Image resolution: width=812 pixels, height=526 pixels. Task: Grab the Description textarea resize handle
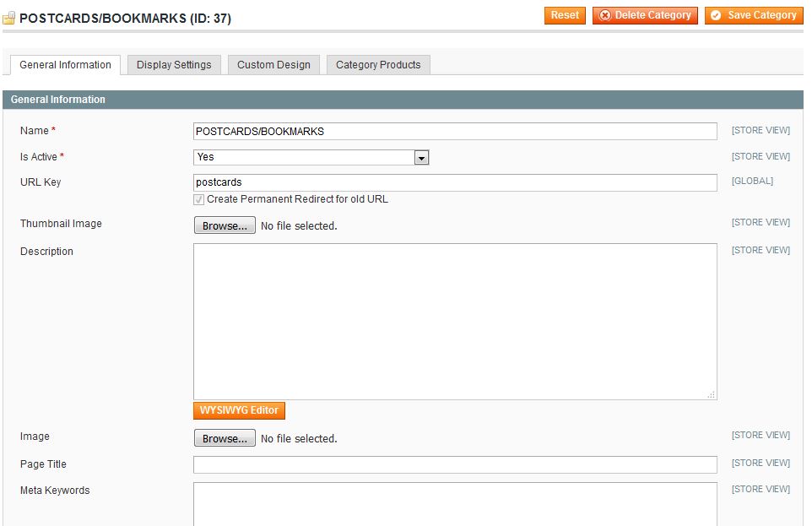click(712, 394)
